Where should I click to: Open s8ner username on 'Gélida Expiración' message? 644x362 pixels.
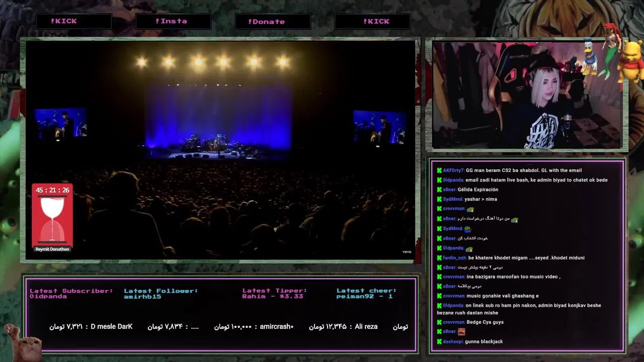(449, 190)
